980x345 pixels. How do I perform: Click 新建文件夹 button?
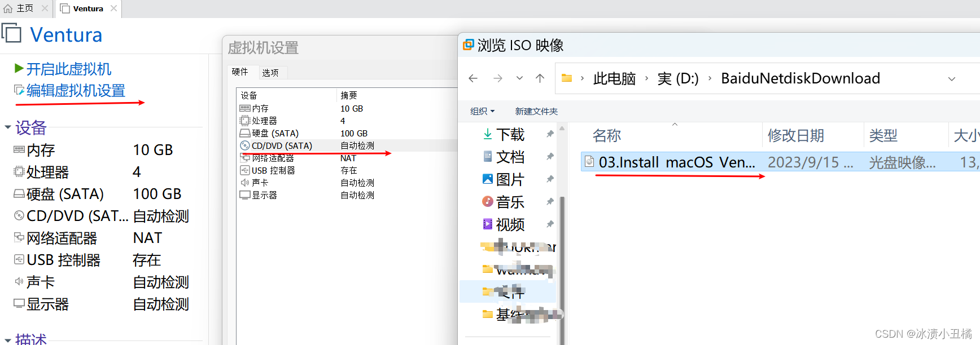coord(536,111)
